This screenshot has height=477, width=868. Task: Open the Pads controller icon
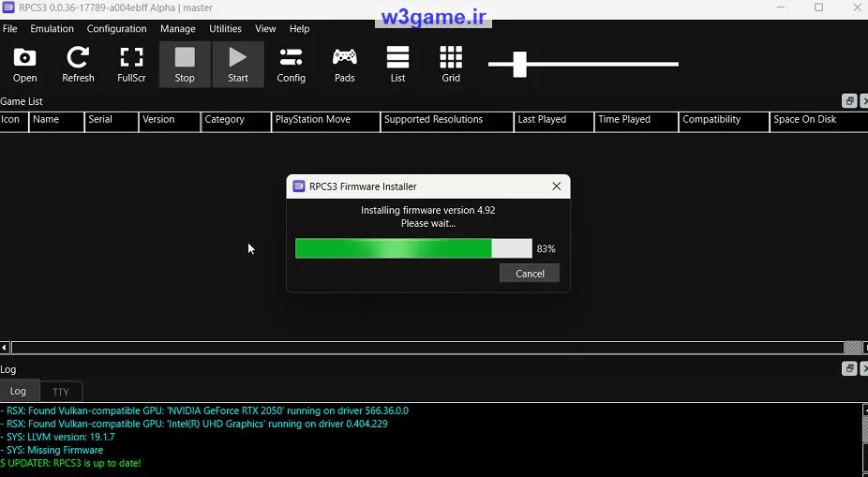click(x=344, y=65)
